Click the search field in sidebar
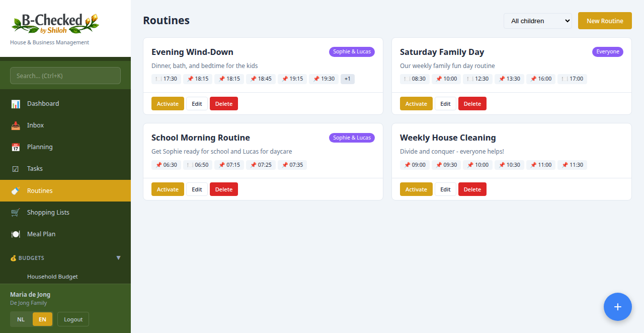This screenshot has width=644, height=333. coord(65,75)
